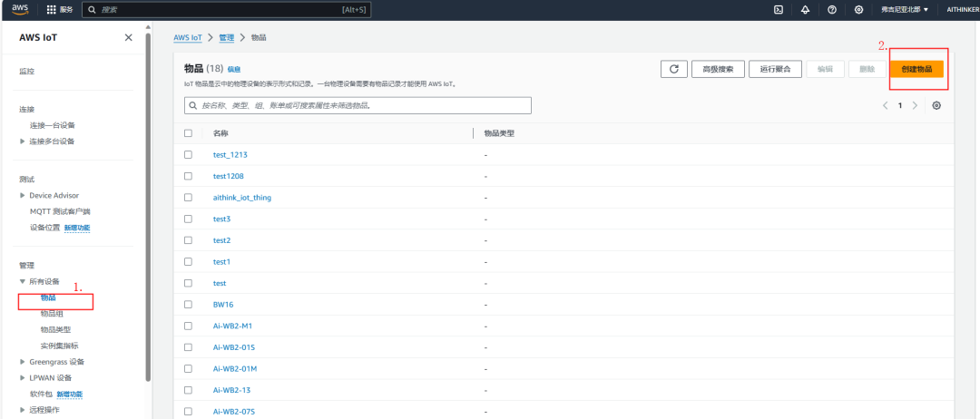Click the AWS logo home icon
The height and width of the screenshot is (419, 980).
[x=20, y=9]
